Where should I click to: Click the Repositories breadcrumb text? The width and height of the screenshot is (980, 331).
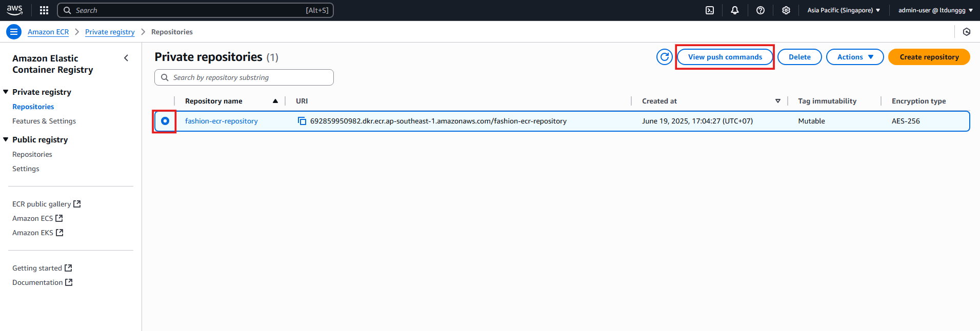tap(172, 32)
